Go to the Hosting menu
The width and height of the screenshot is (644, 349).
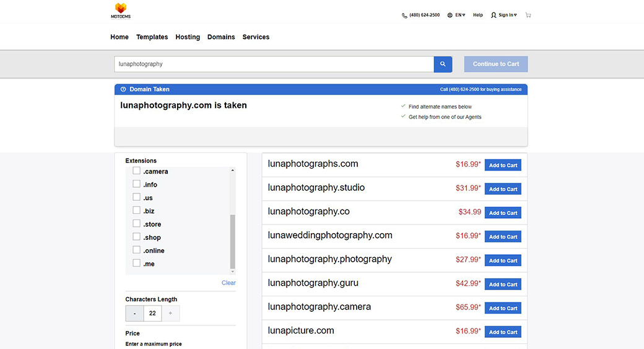[x=188, y=37]
